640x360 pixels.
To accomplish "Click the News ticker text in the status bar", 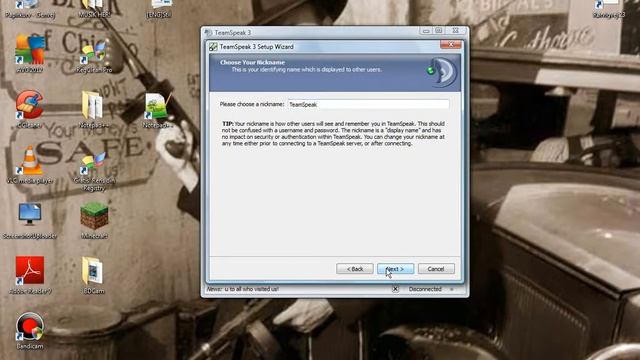I will [243, 289].
